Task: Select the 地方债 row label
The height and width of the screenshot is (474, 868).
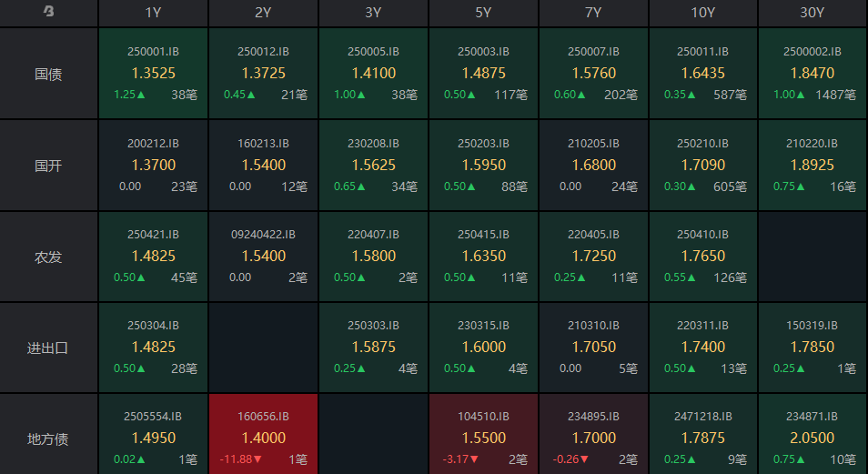Action: [48, 439]
